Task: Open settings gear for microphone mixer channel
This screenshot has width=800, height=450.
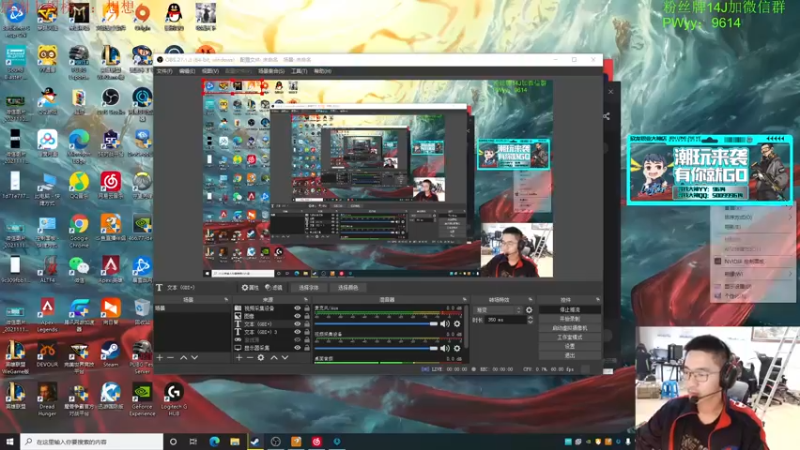Action: click(457, 324)
